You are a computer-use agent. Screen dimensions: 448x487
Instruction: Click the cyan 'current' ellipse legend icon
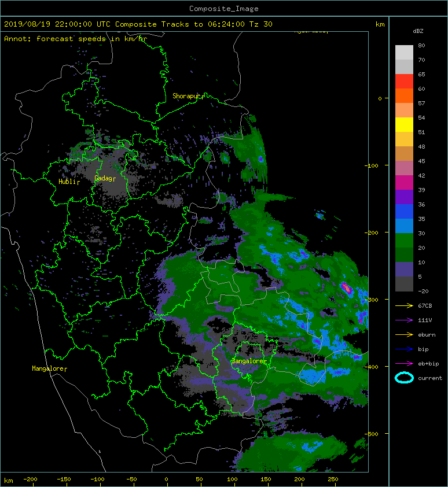[x=404, y=378]
